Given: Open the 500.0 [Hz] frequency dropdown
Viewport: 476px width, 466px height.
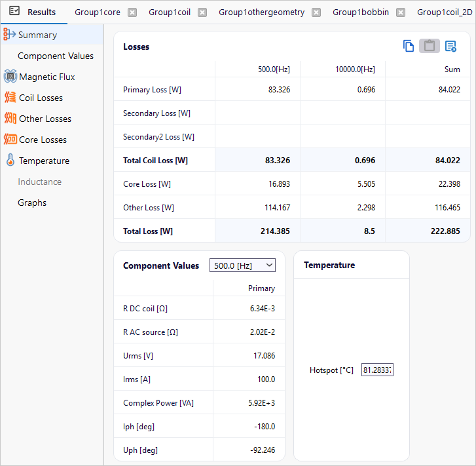Looking at the screenshot, I should point(242,265).
